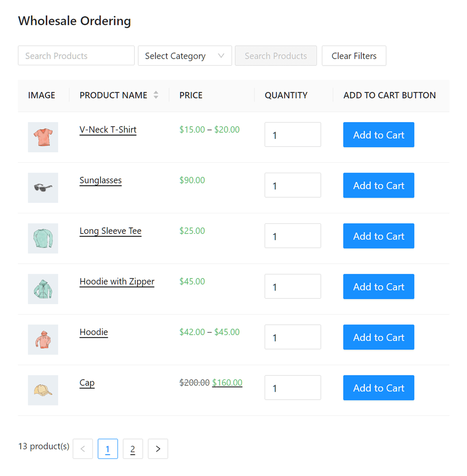Add the Hoodie to cart
Viewport: 467px width, 476px height.
coord(378,337)
